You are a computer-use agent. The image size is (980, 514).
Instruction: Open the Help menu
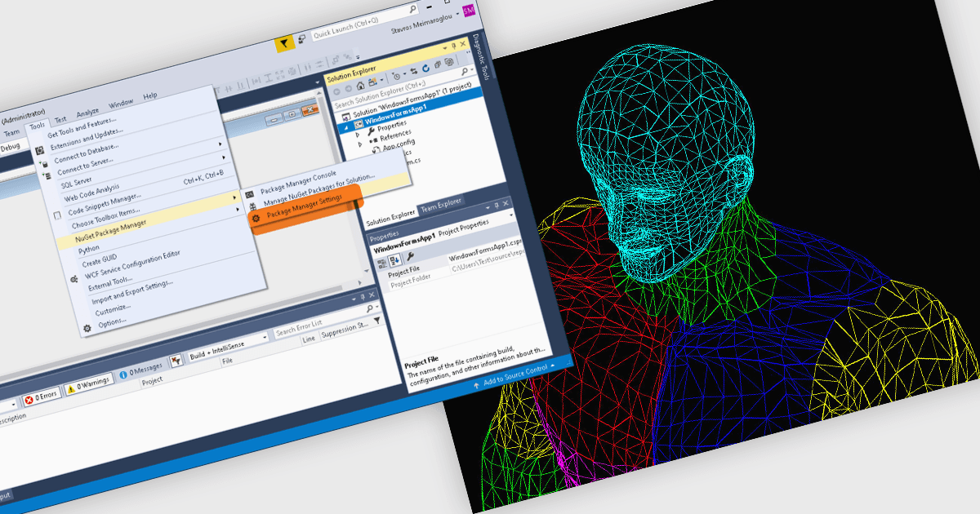click(150, 95)
